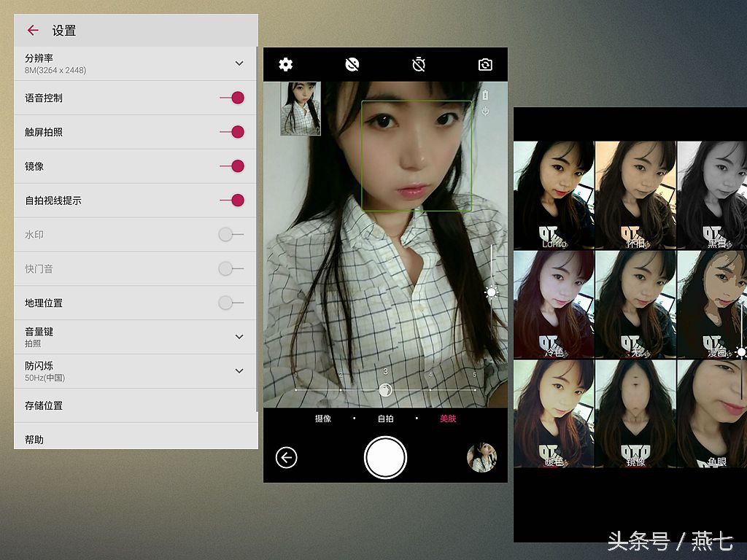Expand the 分辨率 dropdown chevron
Viewport: 747px width, 560px height.
239,63
